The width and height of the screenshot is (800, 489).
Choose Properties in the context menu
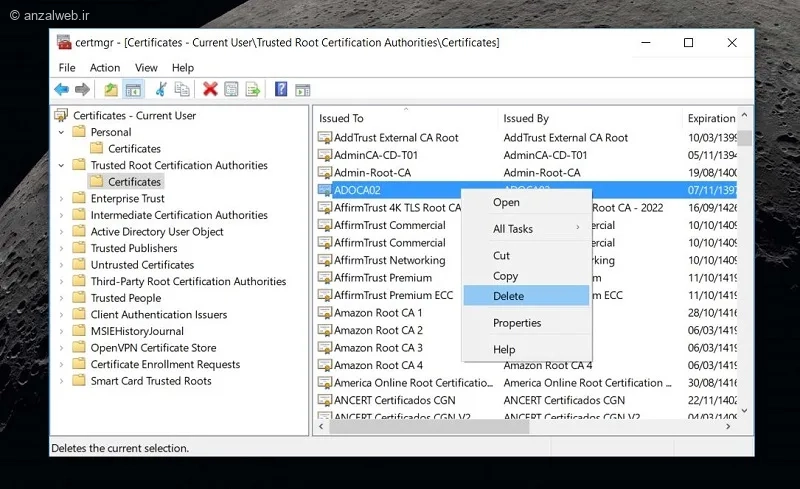coord(527,323)
